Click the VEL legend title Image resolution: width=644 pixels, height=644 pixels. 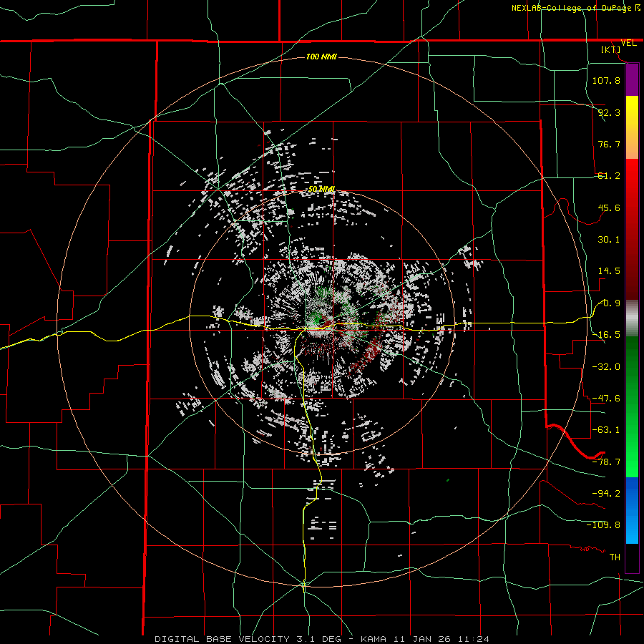click(628, 43)
